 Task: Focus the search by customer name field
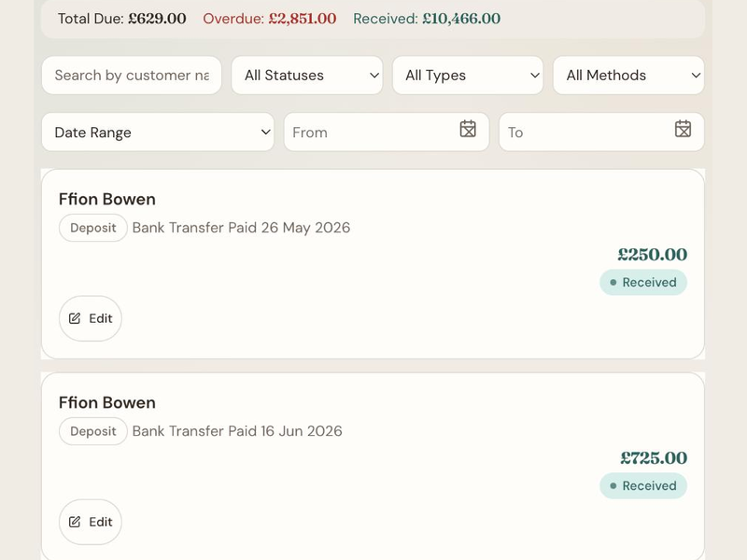tap(132, 76)
